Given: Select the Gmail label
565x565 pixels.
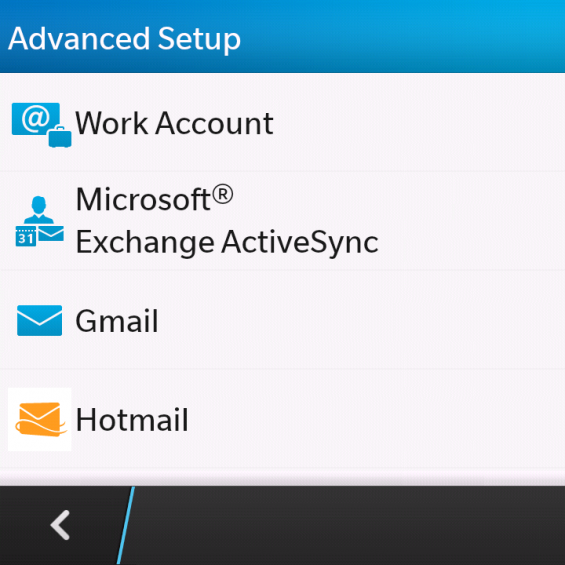Looking at the screenshot, I should pyautogui.click(x=117, y=321).
